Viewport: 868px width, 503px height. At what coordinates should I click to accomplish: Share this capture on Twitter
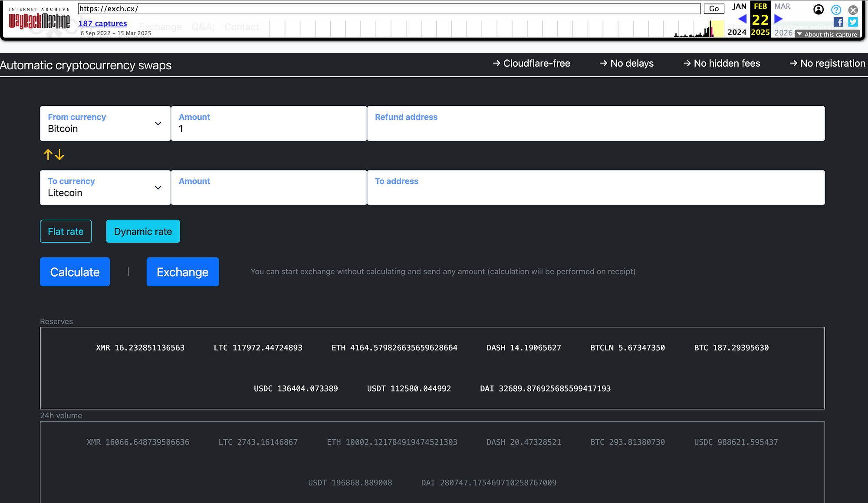(x=853, y=22)
